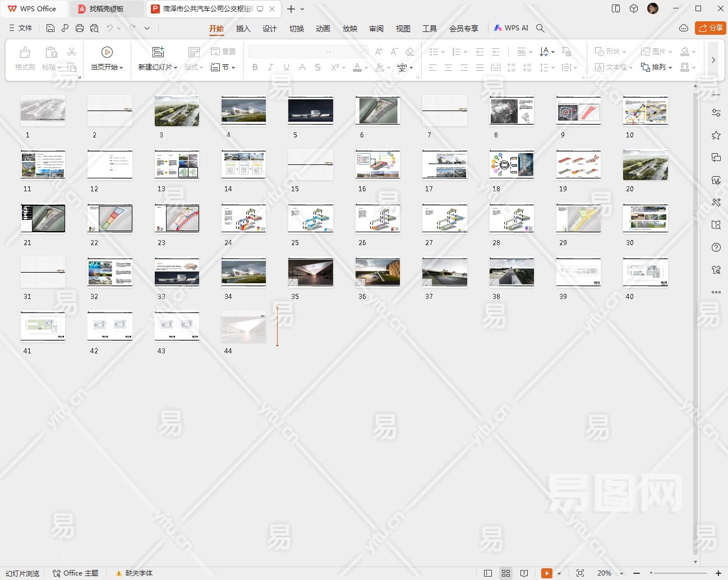Open the 插入 ribbon tab
The image size is (728, 580).
click(243, 29)
